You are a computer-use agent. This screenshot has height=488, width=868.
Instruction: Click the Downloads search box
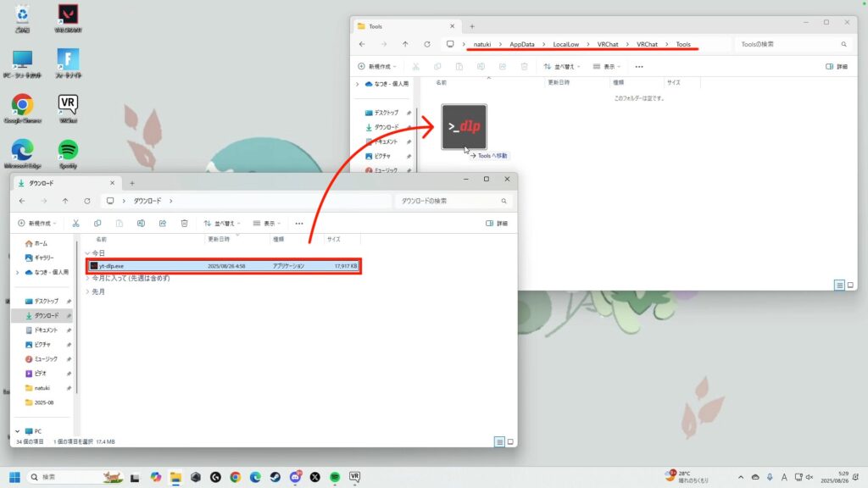point(454,201)
